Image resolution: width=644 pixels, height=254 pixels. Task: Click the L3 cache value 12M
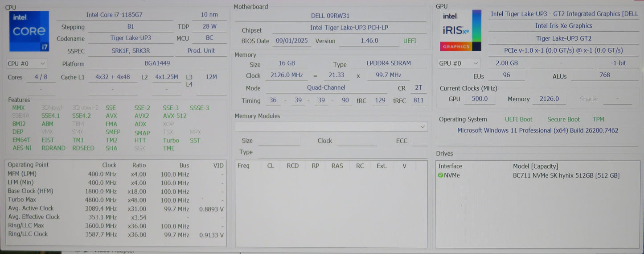point(211,77)
